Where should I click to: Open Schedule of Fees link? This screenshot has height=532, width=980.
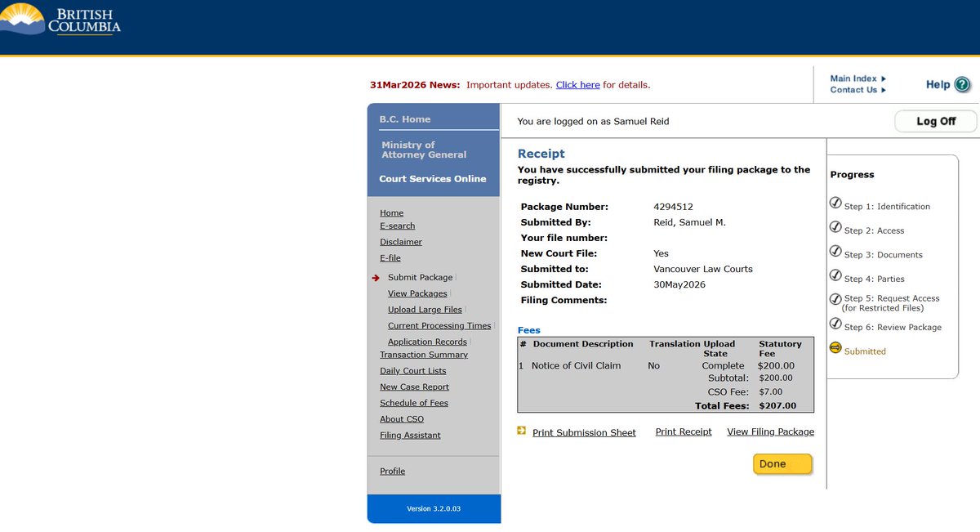414,403
